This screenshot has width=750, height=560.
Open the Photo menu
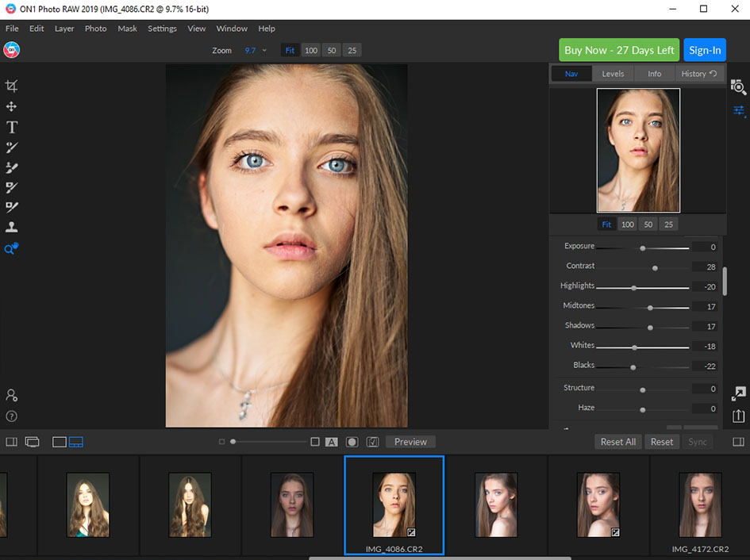pyautogui.click(x=95, y=29)
